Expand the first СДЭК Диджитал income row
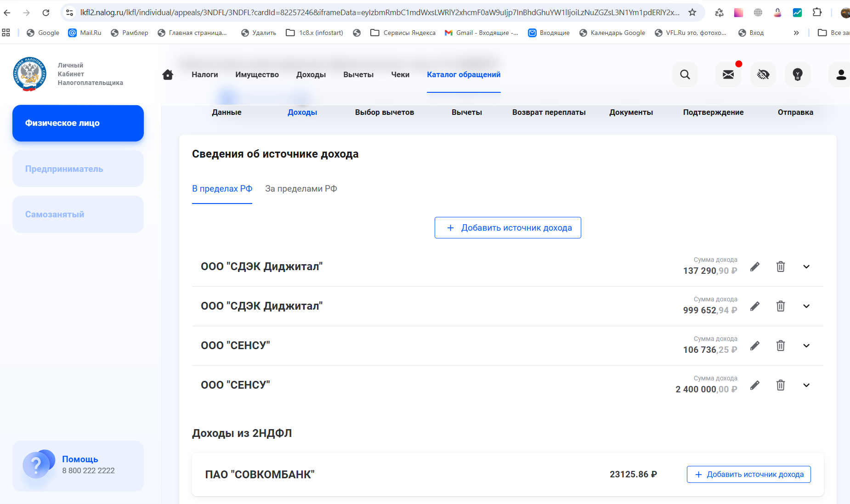 pos(806,266)
